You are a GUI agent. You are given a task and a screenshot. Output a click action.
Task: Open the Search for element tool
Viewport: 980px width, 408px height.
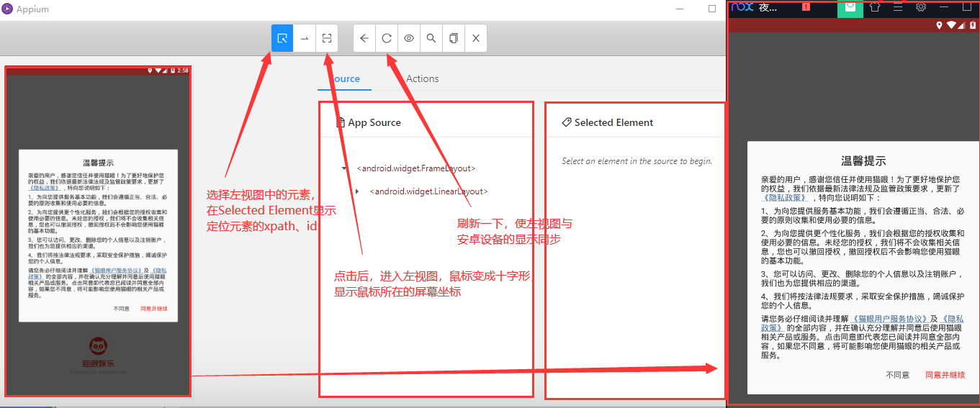pos(431,38)
